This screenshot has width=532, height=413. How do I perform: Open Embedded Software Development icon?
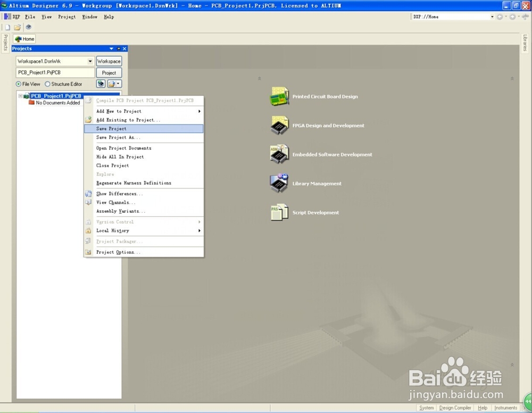[x=279, y=154]
